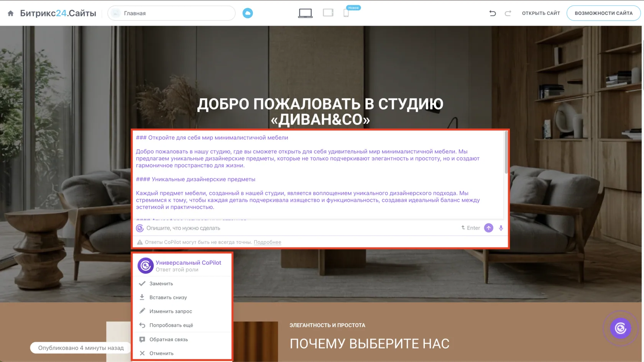Click the '#### Уникальные дизайнерские предметы' line
This screenshot has height=362, width=644.
click(195, 179)
